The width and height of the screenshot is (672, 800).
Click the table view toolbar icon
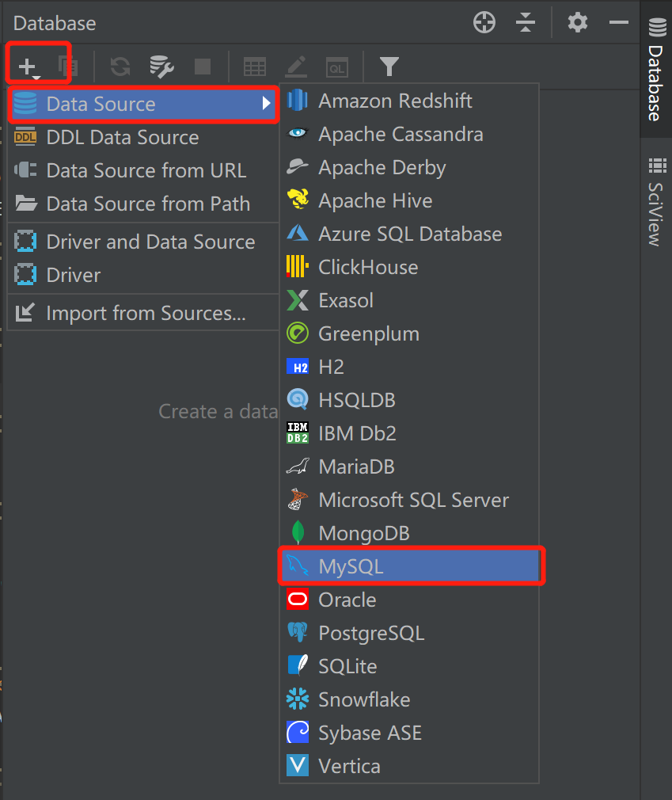pos(255,67)
